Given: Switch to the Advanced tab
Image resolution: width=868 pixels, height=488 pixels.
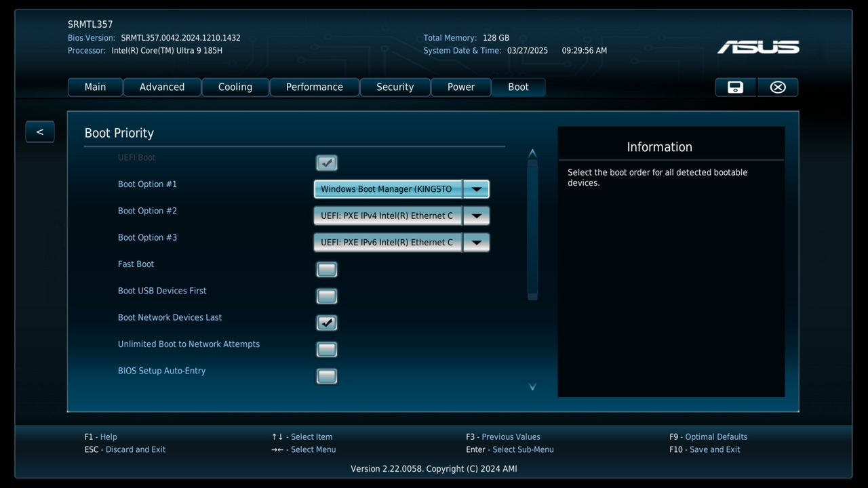Looking at the screenshot, I should point(162,87).
